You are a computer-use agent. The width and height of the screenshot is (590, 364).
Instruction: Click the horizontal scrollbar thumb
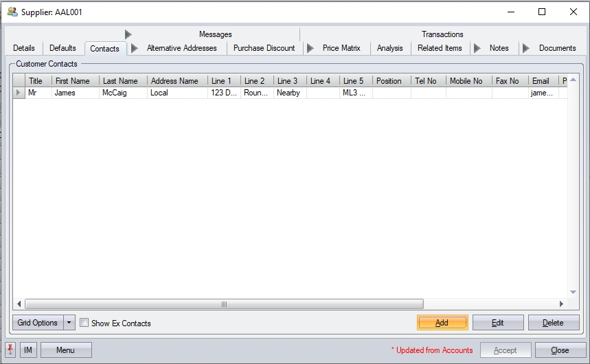(225, 304)
